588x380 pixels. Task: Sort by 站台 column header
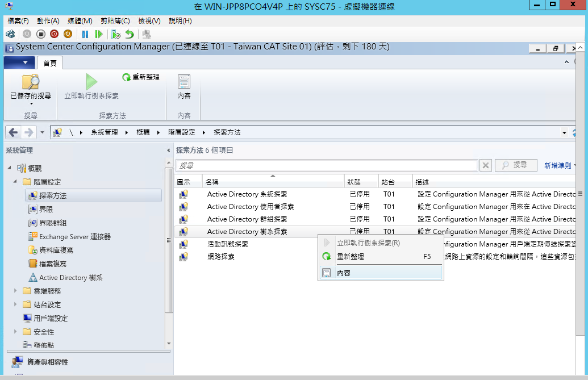click(x=395, y=181)
